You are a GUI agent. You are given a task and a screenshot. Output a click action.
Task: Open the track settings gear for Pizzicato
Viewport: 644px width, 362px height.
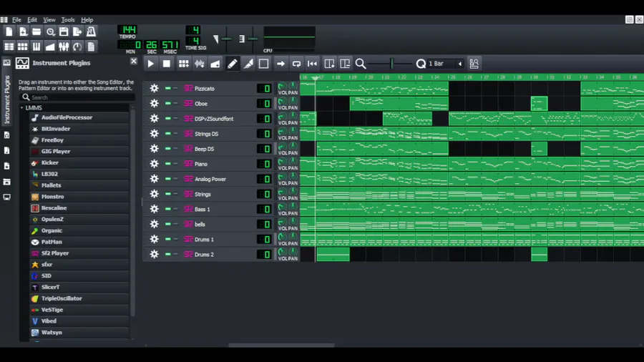154,88
